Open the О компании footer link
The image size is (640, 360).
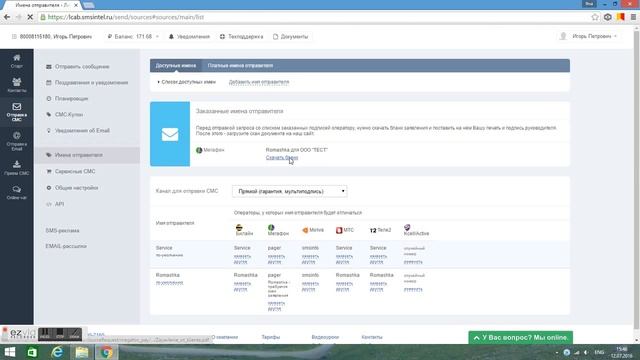225,337
